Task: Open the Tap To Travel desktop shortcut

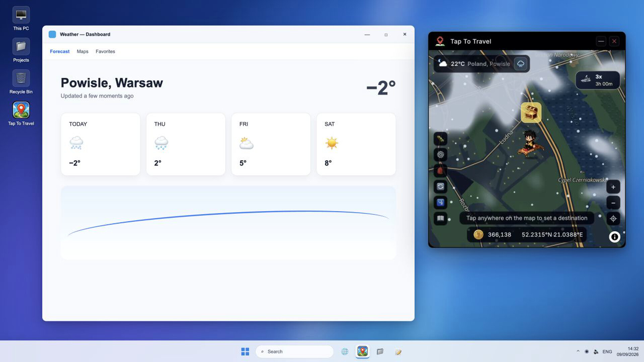Action: [x=21, y=114]
